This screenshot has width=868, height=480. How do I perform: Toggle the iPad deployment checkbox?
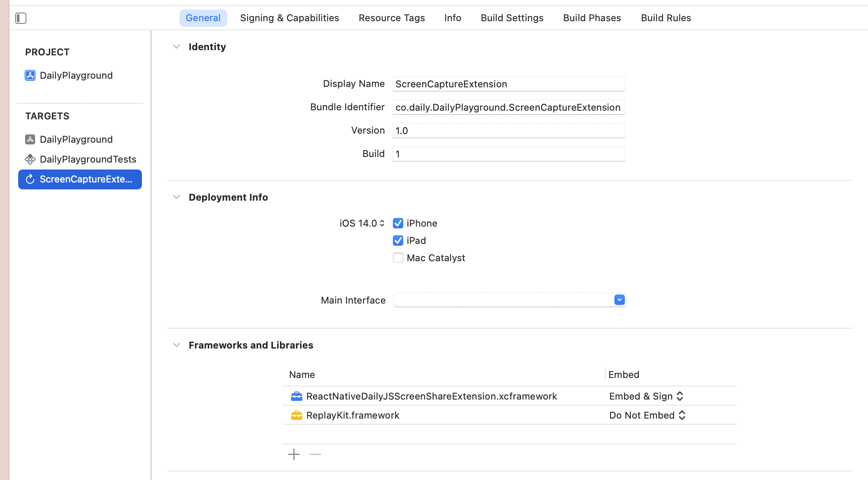(x=398, y=240)
